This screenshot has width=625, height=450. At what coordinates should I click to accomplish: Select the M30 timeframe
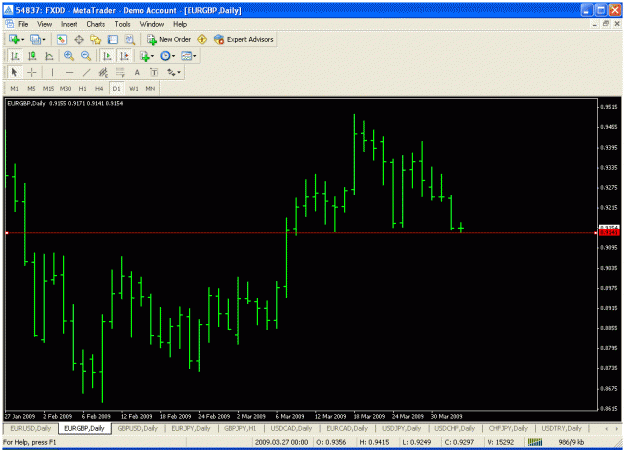(x=65, y=88)
